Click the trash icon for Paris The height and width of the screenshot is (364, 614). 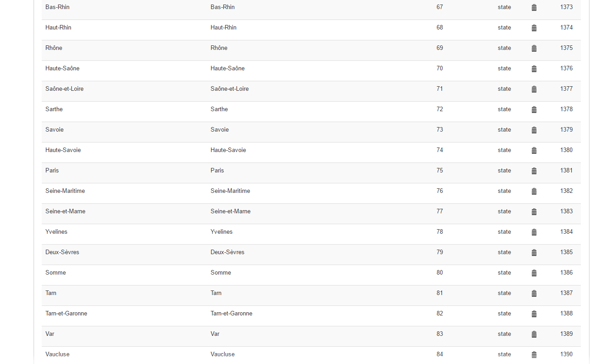pos(534,171)
